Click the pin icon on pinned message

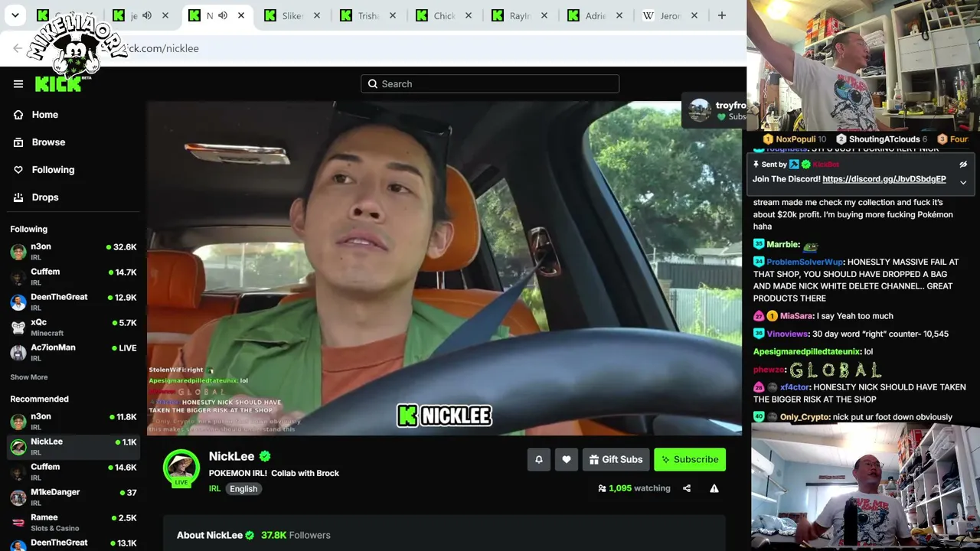[x=756, y=165]
